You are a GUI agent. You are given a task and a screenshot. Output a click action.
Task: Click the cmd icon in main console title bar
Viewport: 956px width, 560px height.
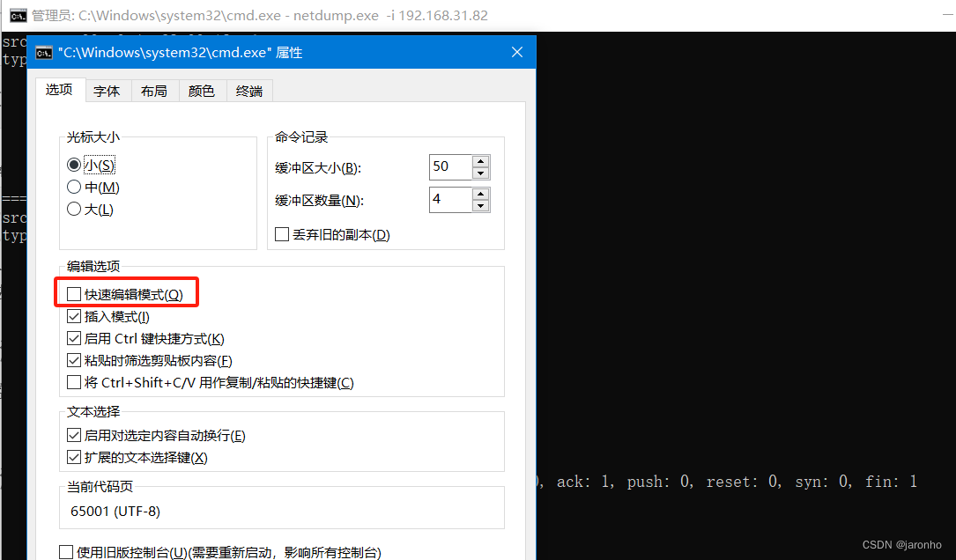click(19, 15)
